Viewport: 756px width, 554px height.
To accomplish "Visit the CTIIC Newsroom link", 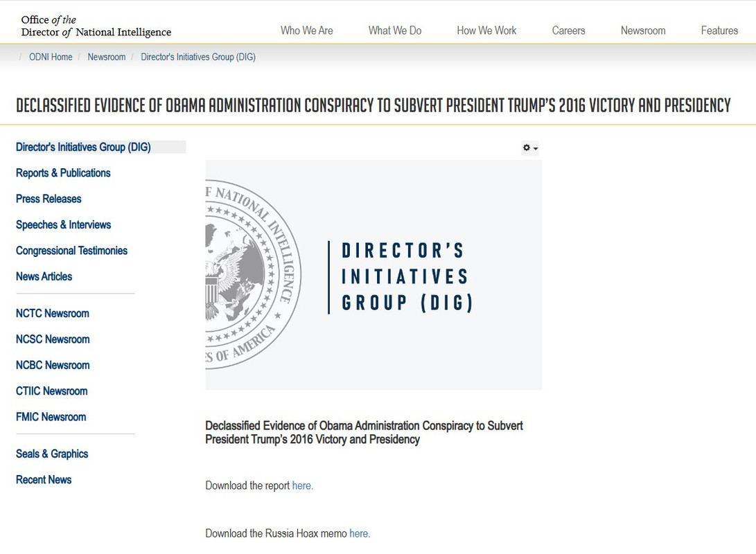I will click(51, 391).
